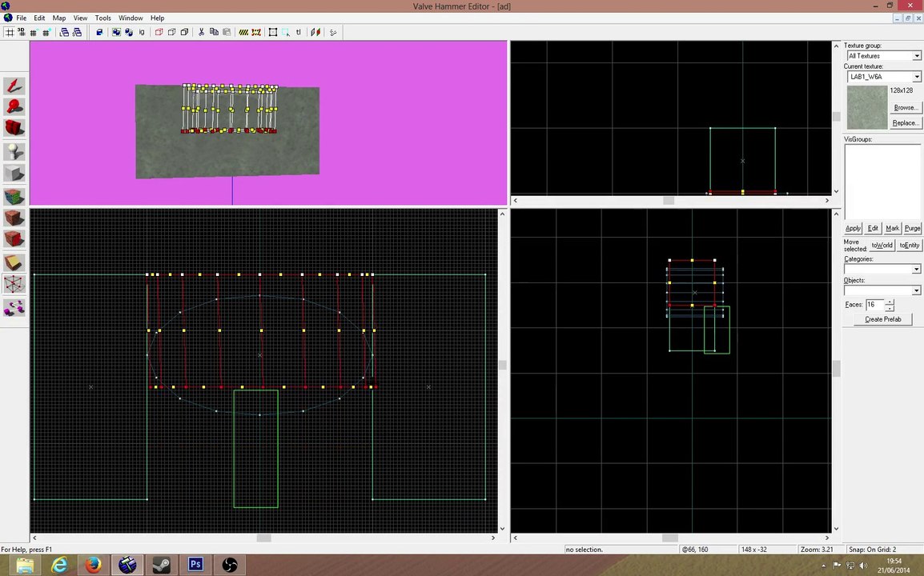Open the Map menu
Screen dimensions: 924x576
click(x=59, y=18)
